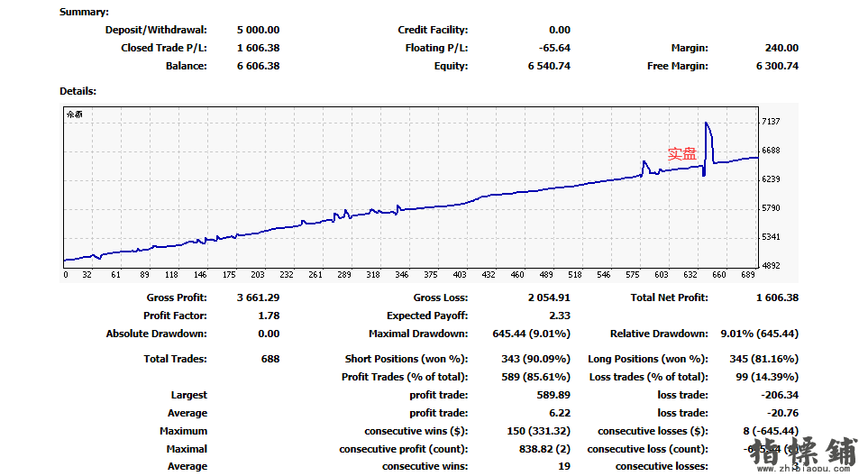This screenshot has height=476, width=868.
Task: Click the 'Profit Factor:' label
Action: pyautogui.click(x=175, y=316)
